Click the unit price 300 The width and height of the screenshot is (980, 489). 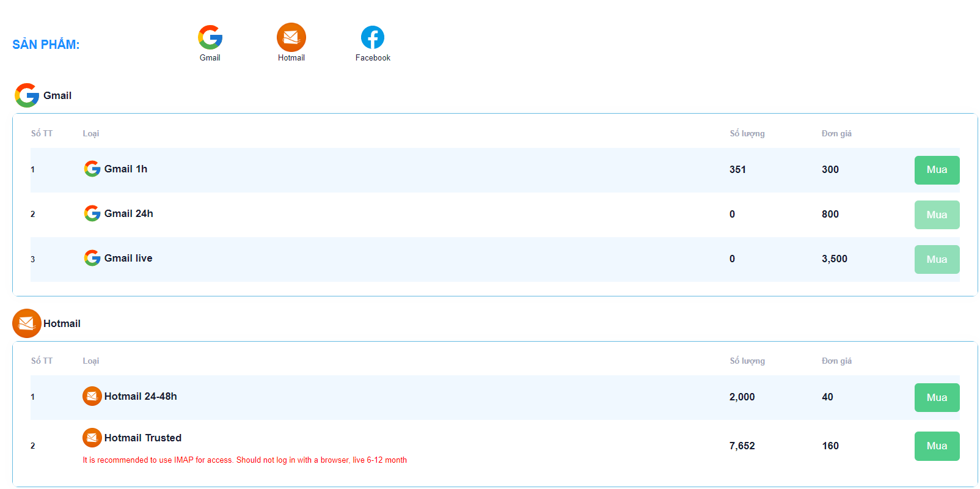(830, 169)
